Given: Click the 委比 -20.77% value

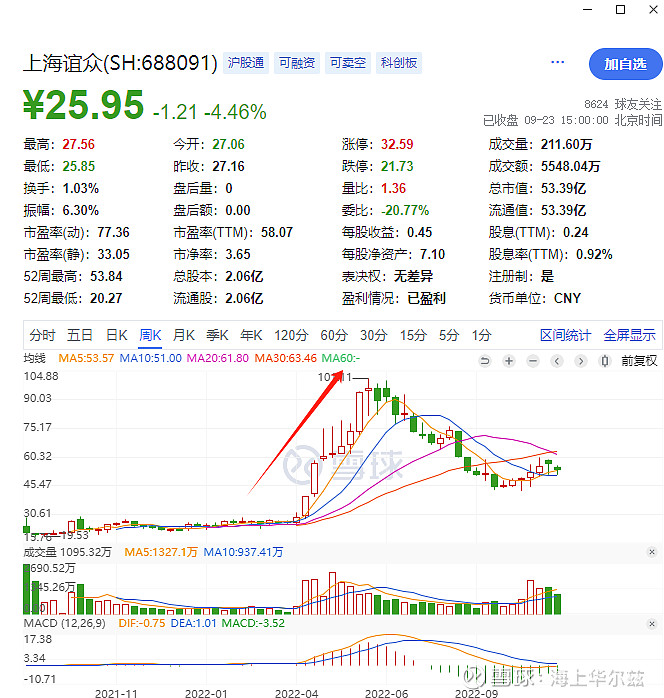Looking at the screenshot, I should 405,210.
